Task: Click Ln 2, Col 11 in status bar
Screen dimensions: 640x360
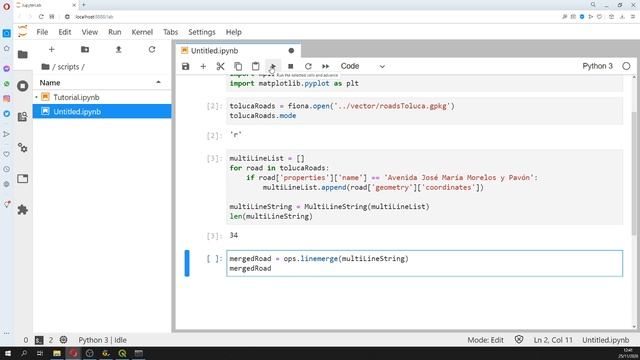Action: 553,340
